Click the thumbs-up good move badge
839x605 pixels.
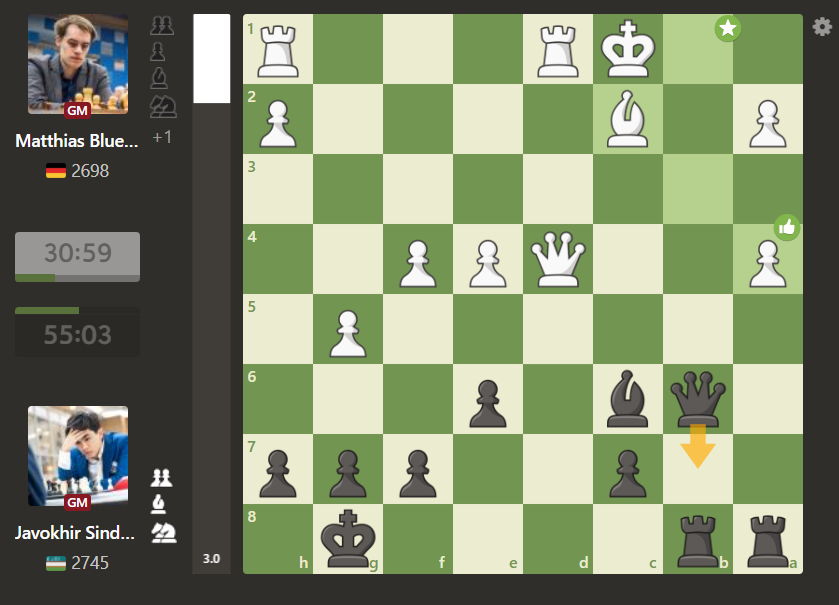(787, 228)
